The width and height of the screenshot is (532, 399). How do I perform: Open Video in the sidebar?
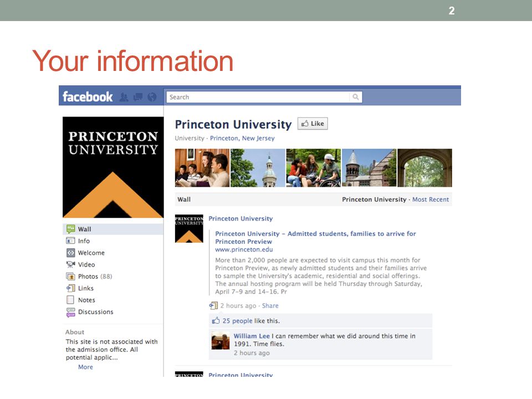click(x=86, y=265)
